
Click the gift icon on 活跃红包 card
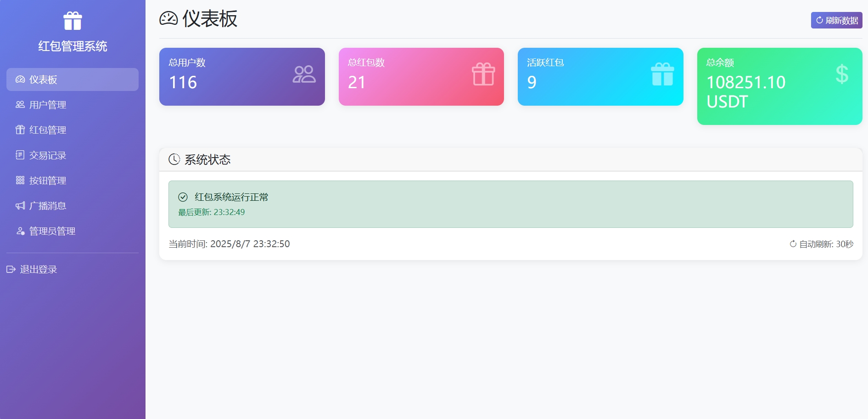662,74
